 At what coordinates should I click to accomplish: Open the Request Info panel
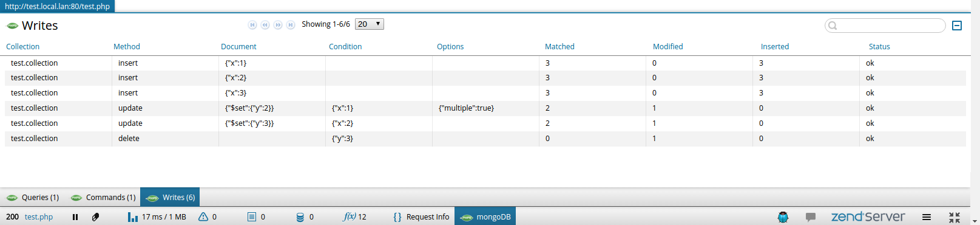click(421, 217)
